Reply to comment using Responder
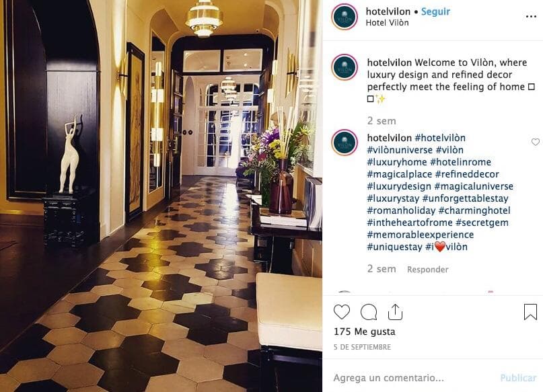Image resolution: width=543 pixels, height=392 pixels. tap(427, 270)
